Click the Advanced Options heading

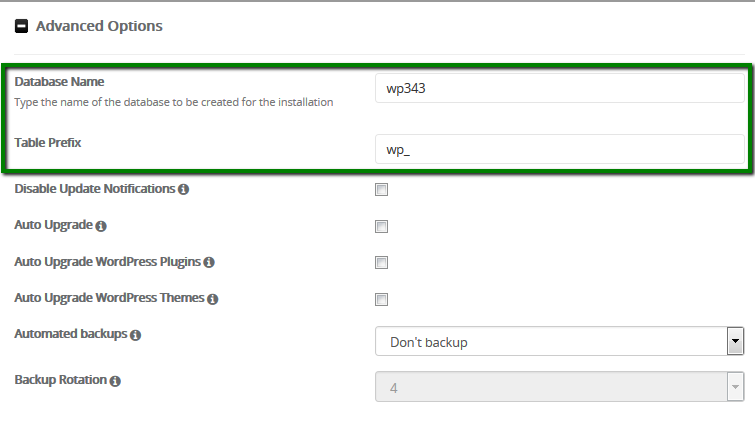(99, 26)
